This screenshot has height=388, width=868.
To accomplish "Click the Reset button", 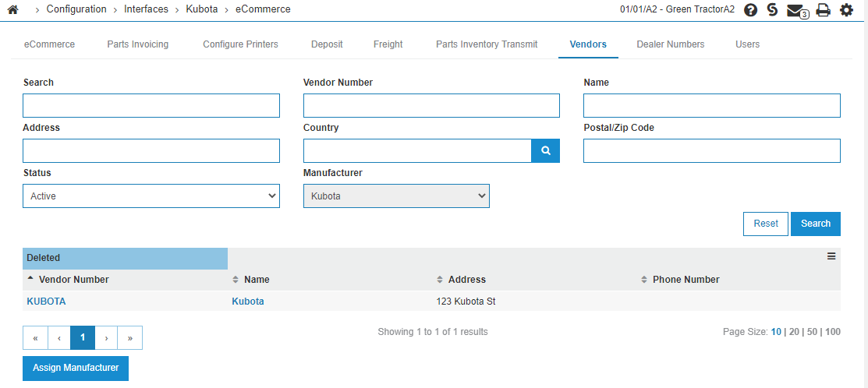I will coord(766,224).
